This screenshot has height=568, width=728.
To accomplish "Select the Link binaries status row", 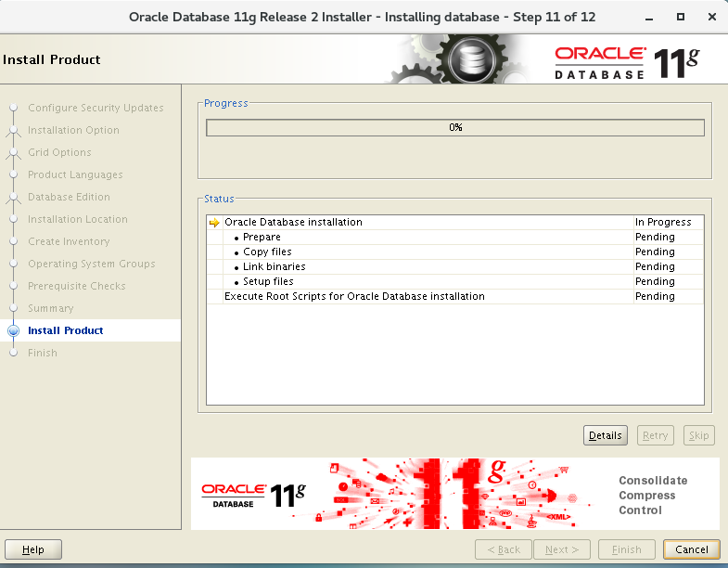I will [x=455, y=266].
